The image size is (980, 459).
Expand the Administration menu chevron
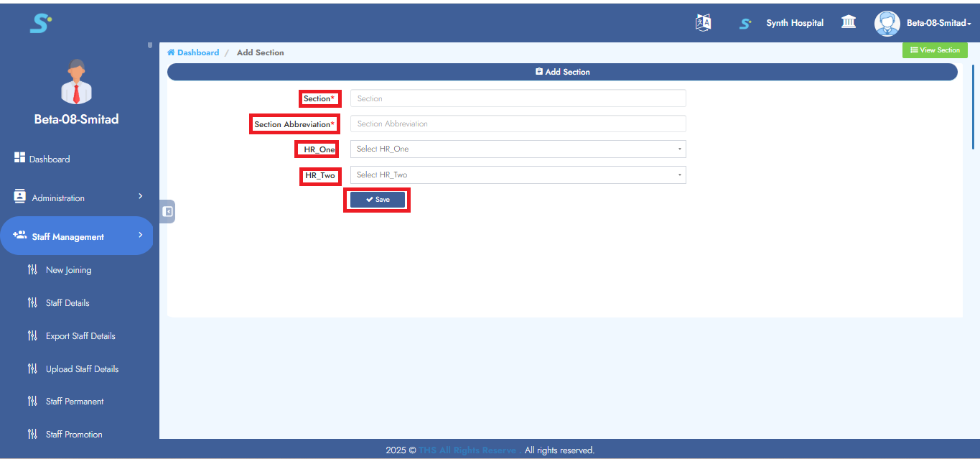pyautogui.click(x=141, y=196)
